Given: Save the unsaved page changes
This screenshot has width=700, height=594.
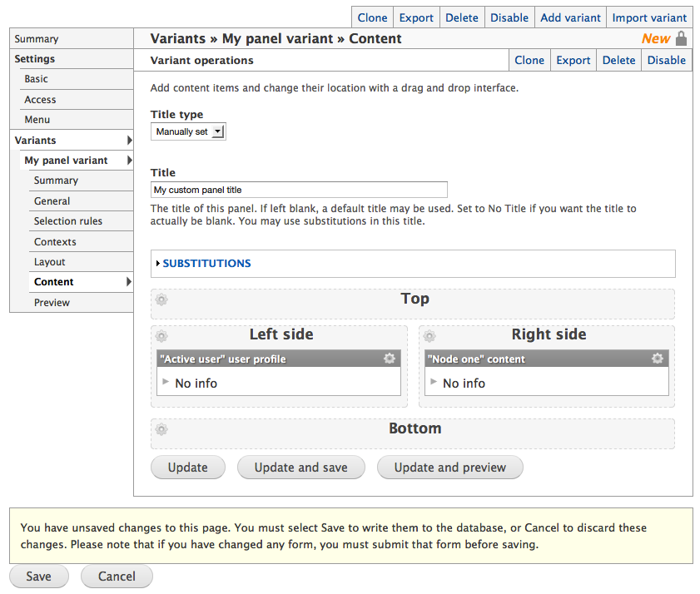Looking at the screenshot, I should pyautogui.click(x=39, y=577).
